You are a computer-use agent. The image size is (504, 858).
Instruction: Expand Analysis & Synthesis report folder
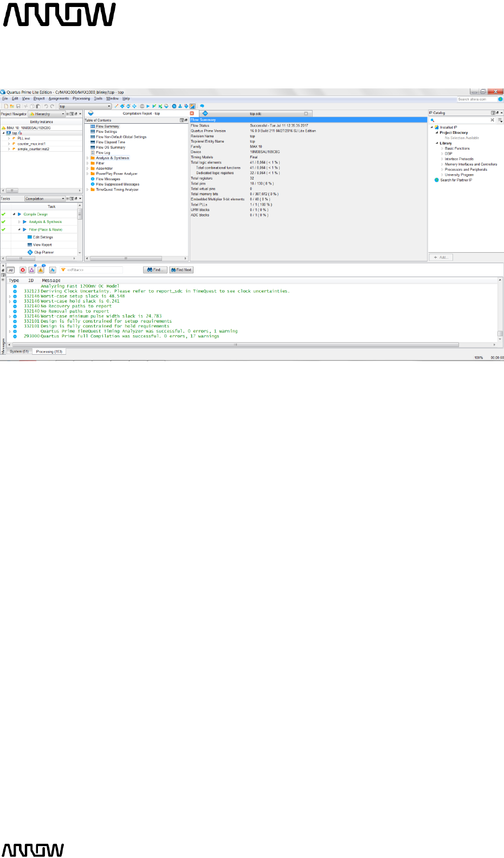(x=87, y=158)
